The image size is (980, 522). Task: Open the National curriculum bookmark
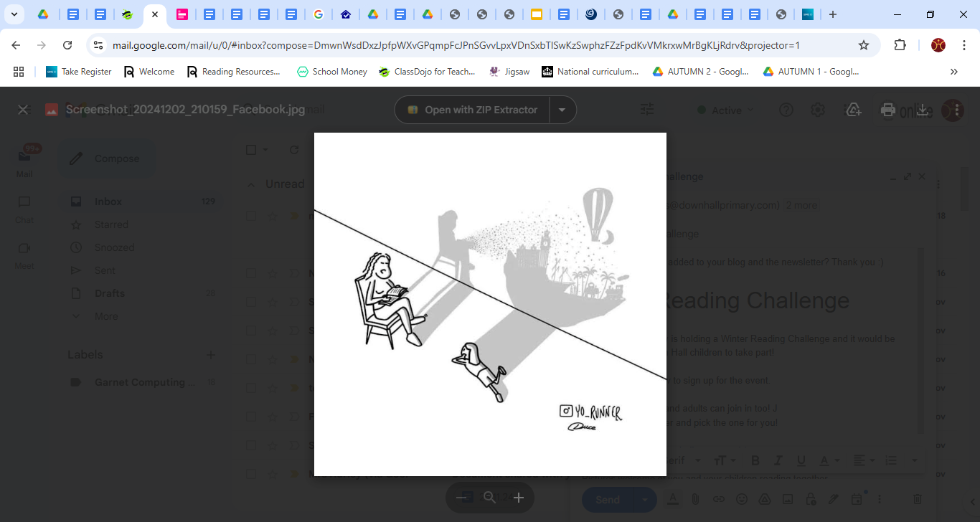pos(590,72)
